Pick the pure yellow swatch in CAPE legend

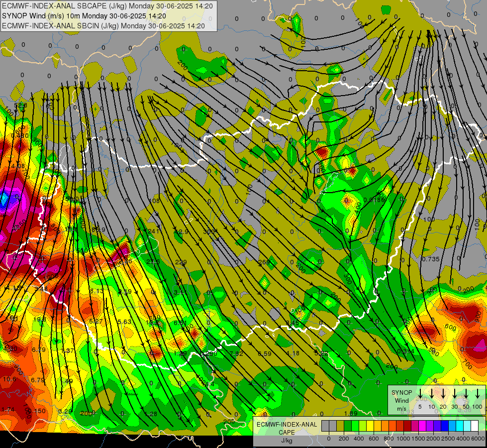pyautogui.click(x=370, y=426)
